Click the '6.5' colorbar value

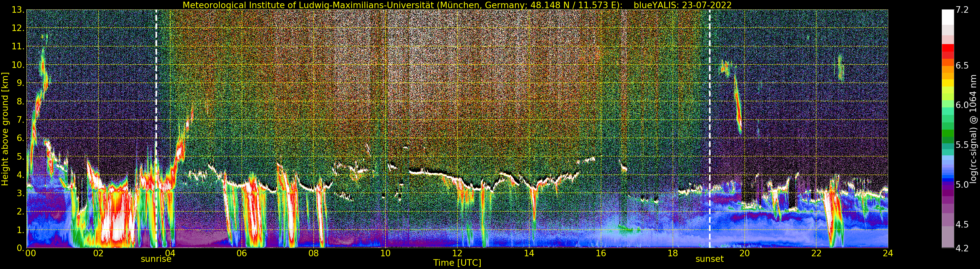(962, 65)
